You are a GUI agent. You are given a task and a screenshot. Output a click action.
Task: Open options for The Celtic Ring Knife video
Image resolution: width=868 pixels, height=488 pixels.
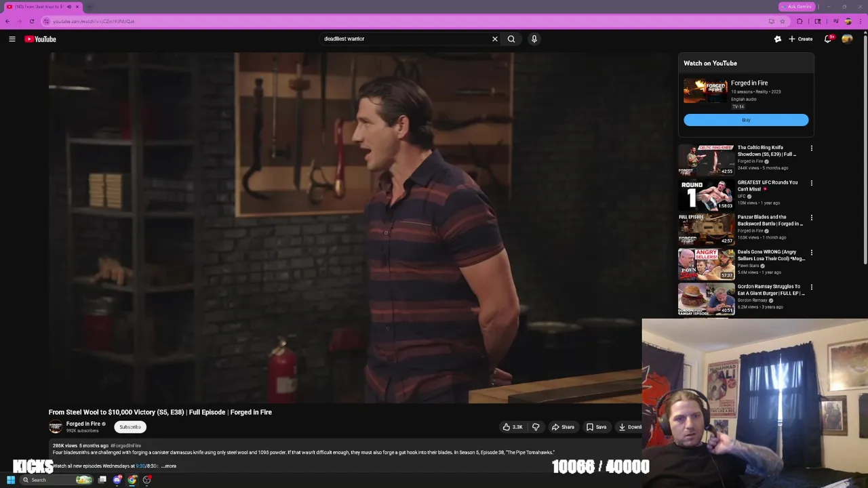[x=811, y=148]
